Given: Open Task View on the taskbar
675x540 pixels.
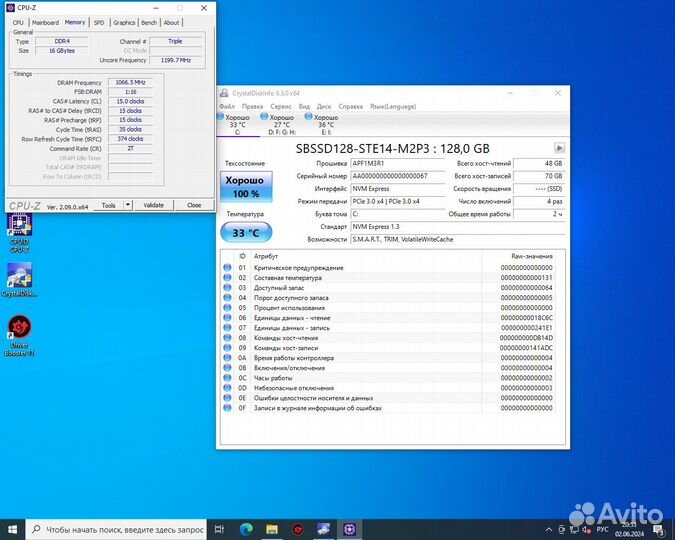Looking at the screenshot, I should point(219,530).
